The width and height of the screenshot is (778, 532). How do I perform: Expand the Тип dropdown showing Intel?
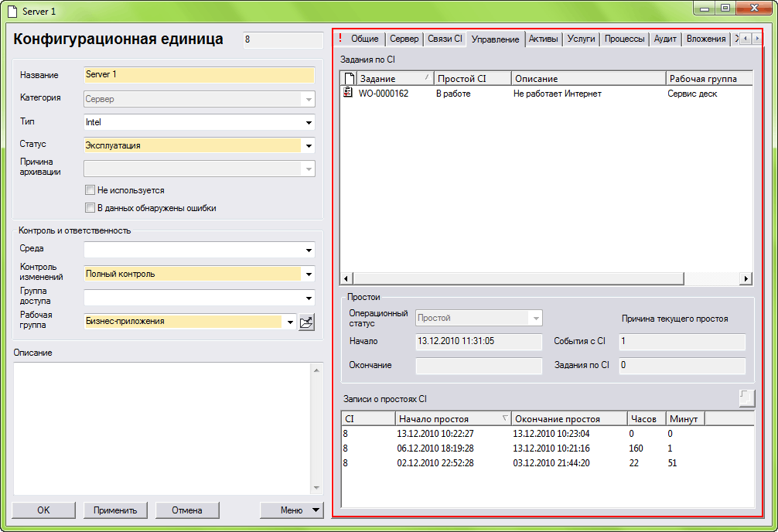(309, 123)
